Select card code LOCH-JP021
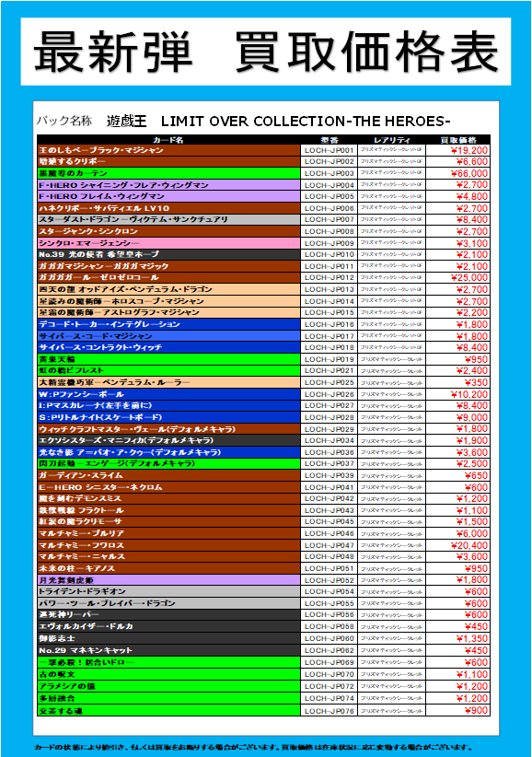The height and width of the screenshot is (757, 532). 330,371
